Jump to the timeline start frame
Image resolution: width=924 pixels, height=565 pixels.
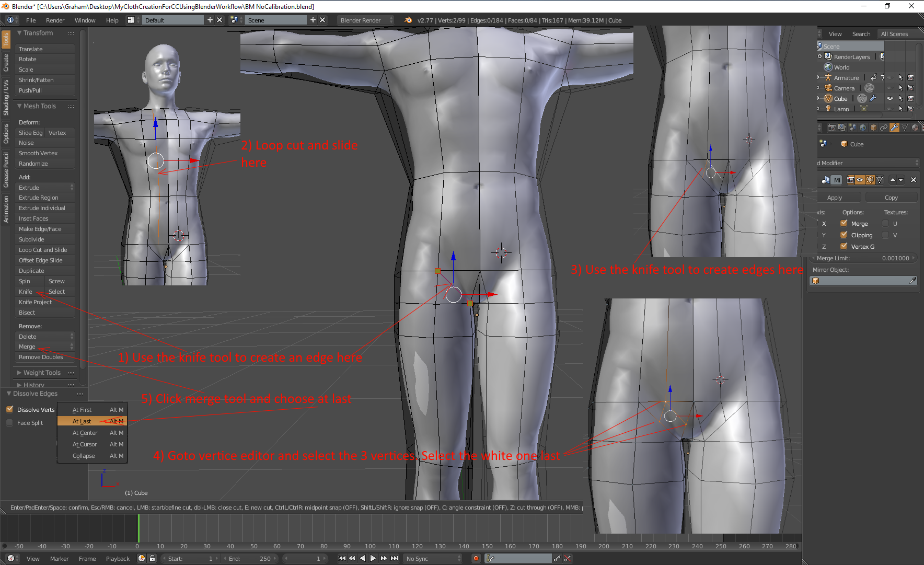(342, 558)
